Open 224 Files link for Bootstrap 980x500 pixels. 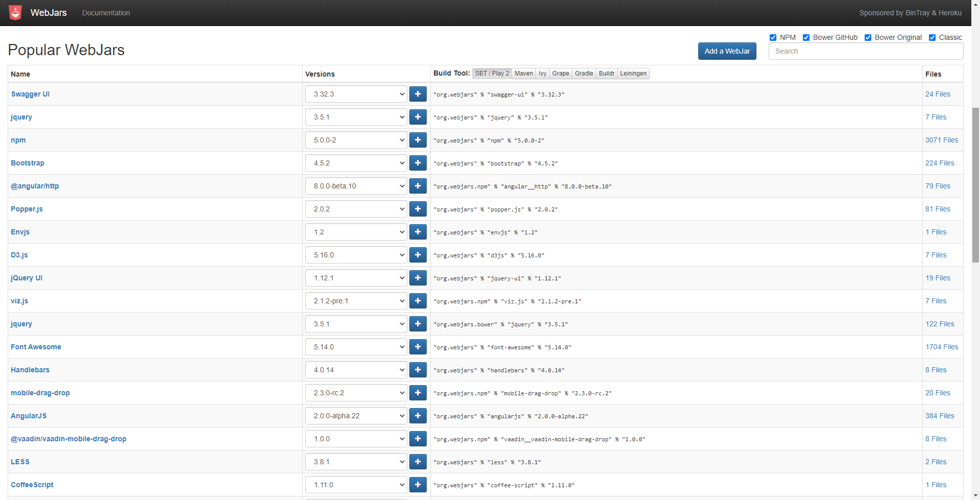940,163
